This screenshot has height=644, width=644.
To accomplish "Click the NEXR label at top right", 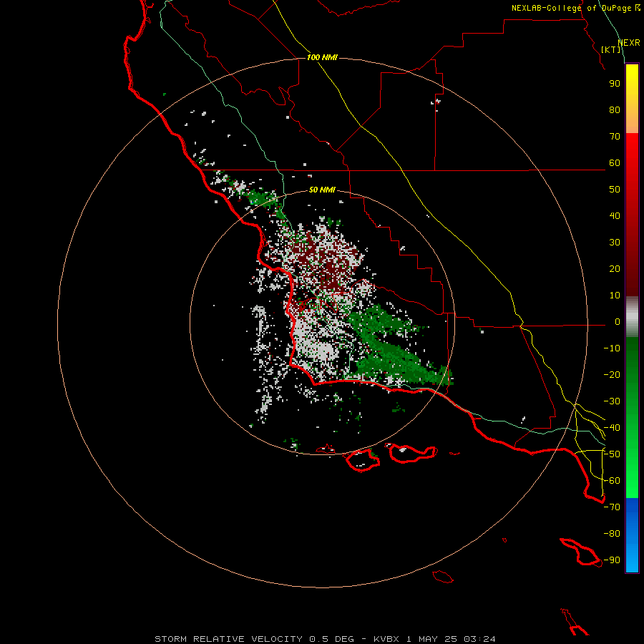I will pyautogui.click(x=629, y=43).
